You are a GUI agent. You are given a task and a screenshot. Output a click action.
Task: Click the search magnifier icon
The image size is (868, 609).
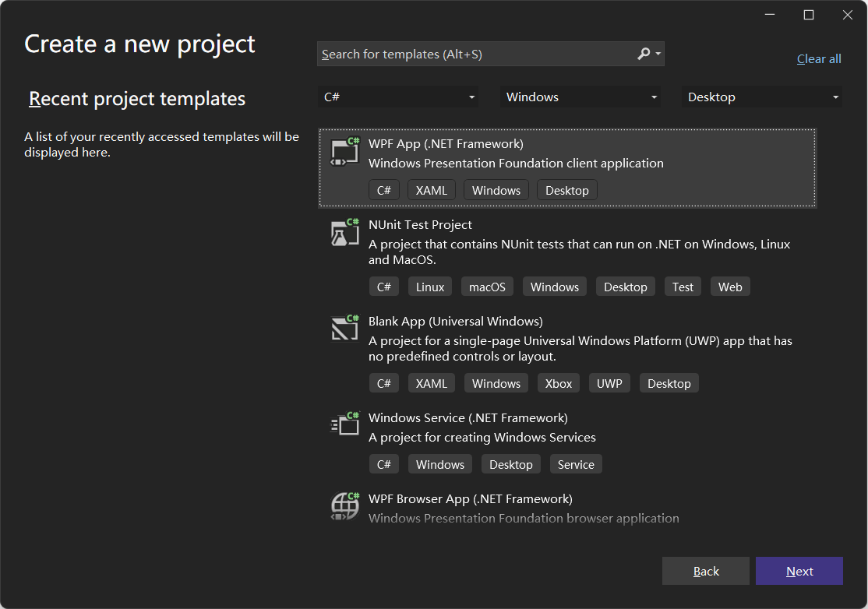click(x=644, y=54)
